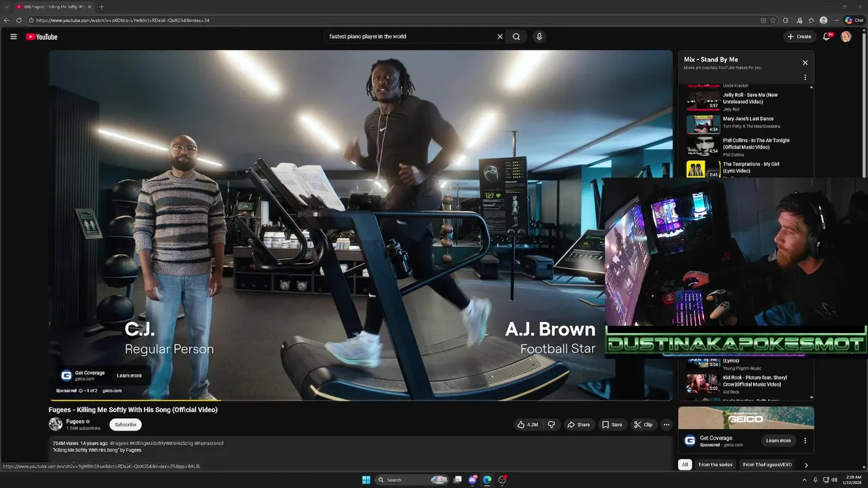Screen dimensions: 868x488
Task: Open the playlist panel three-dot options
Action: [x=805, y=77]
